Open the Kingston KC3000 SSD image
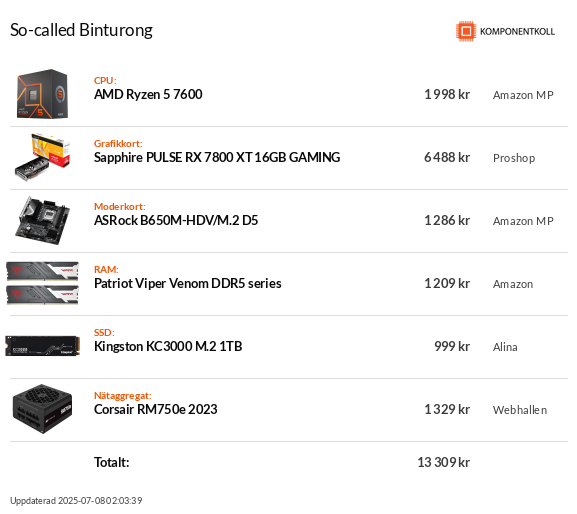Viewport: 577px width, 514px height. pos(43,345)
